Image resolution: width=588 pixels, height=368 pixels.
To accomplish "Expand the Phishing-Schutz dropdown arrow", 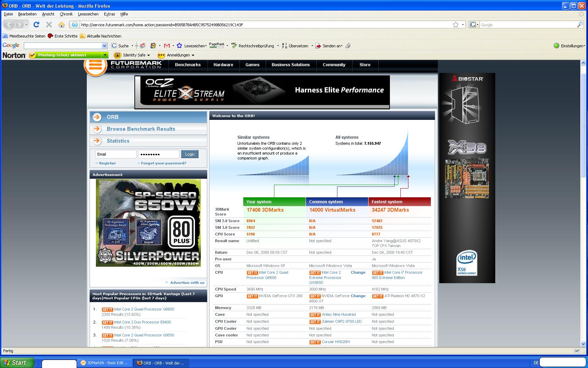I will pyautogui.click(x=105, y=55).
